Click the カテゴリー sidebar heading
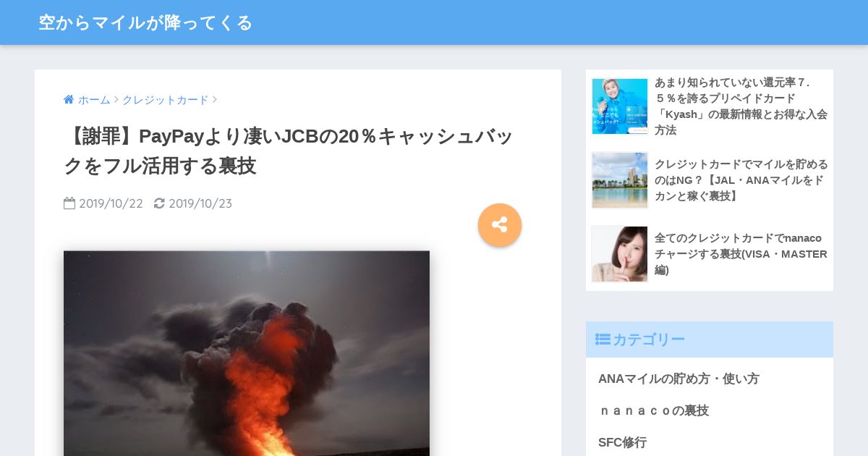868x456 pixels. [710, 339]
